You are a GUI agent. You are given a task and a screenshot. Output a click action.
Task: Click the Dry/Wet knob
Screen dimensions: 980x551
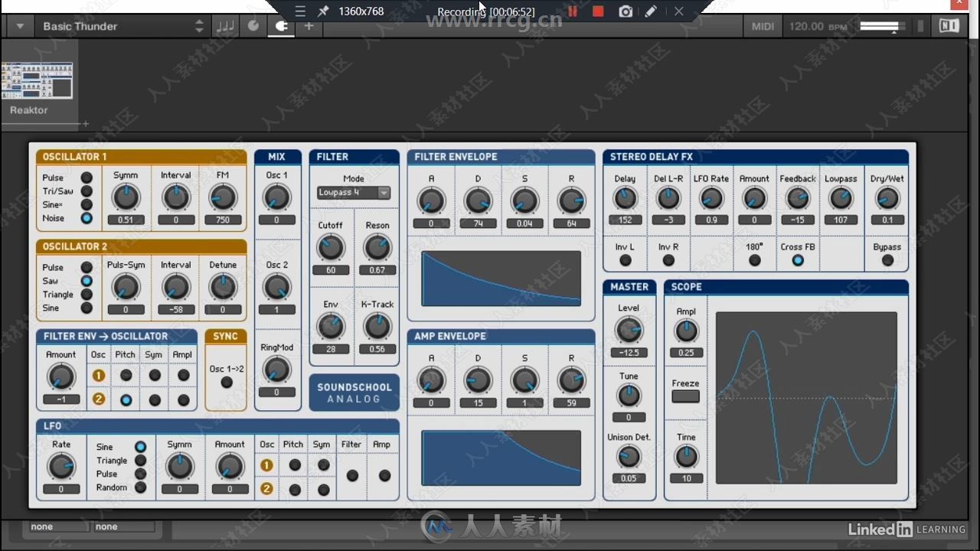887,198
